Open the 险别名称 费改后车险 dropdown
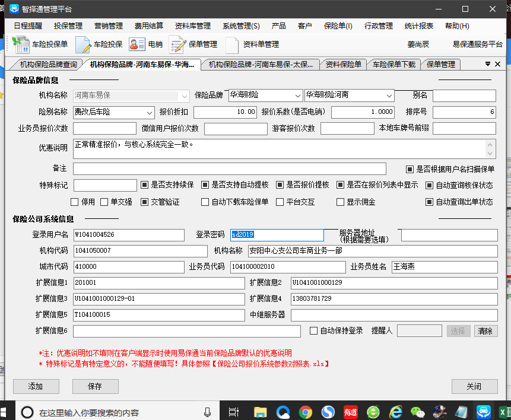This screenshot has width=511, height=420. pyautogui.click(x=149, y=112)
